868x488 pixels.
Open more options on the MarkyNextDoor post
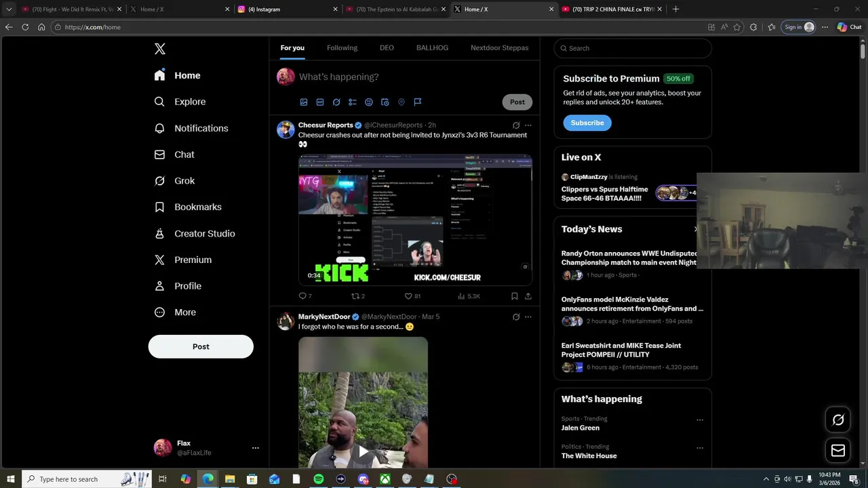click(x=528, y=317)
